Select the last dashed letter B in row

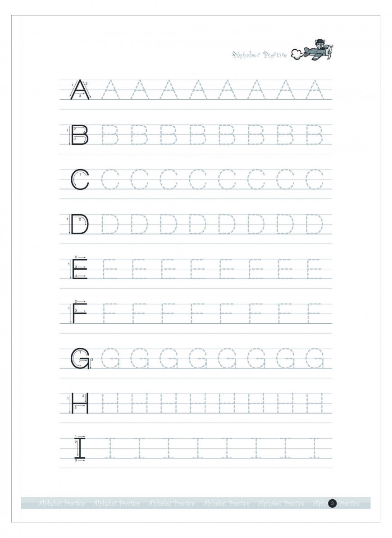(315, 135)
